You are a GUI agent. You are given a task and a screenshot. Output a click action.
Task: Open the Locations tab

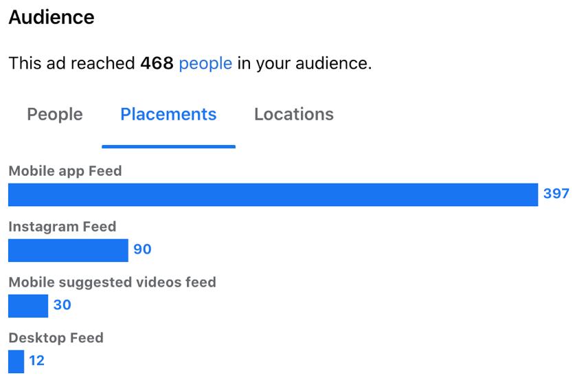click(x=294, y=114)
